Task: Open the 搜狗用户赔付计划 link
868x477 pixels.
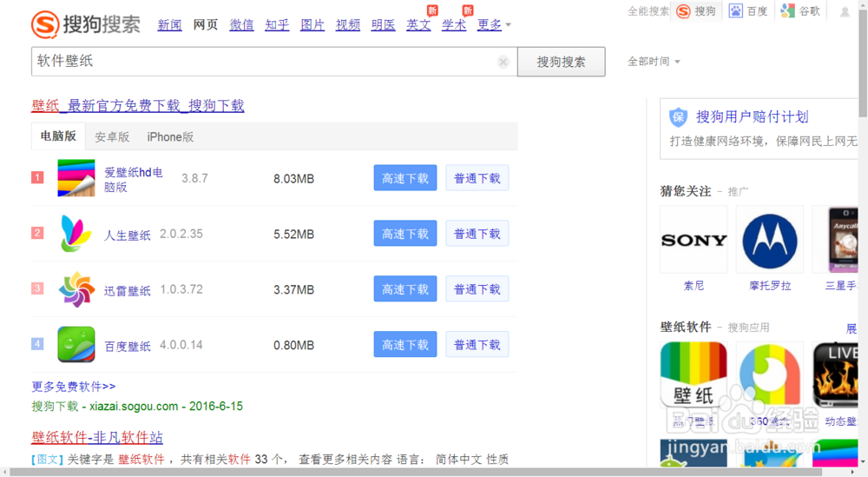Action: (x=753, y=117)
